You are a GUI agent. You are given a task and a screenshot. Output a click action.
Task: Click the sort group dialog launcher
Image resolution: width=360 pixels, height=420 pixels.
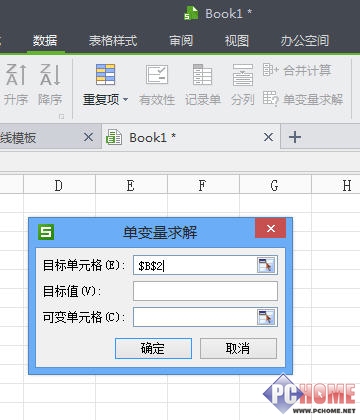point(61,116)
